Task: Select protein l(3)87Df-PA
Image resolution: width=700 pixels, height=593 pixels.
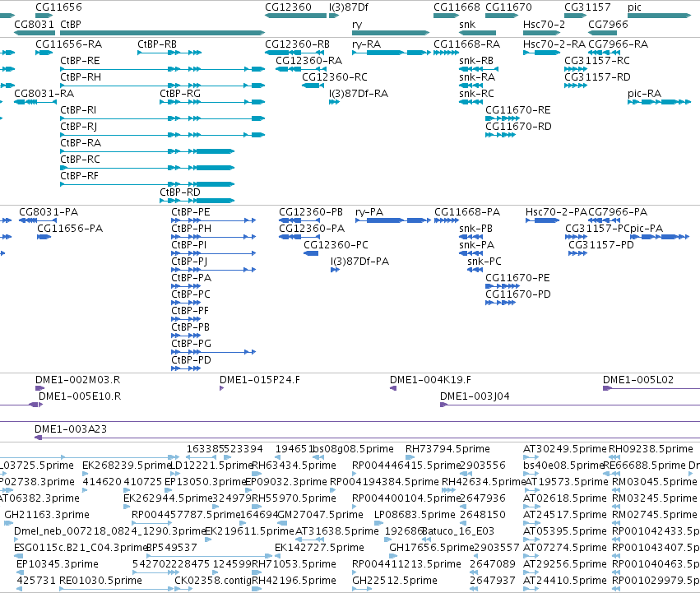Action: [x=336, y=270]
